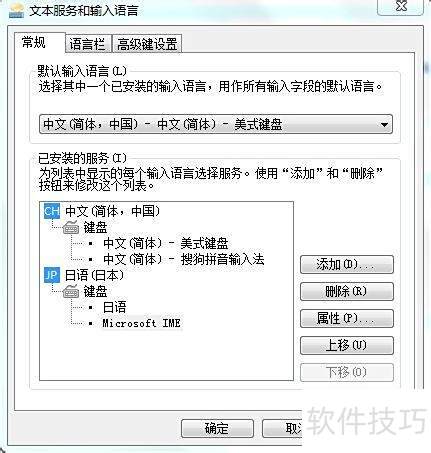
Task: Click the JP Japanese language icon
Action: tap(52, 275)
